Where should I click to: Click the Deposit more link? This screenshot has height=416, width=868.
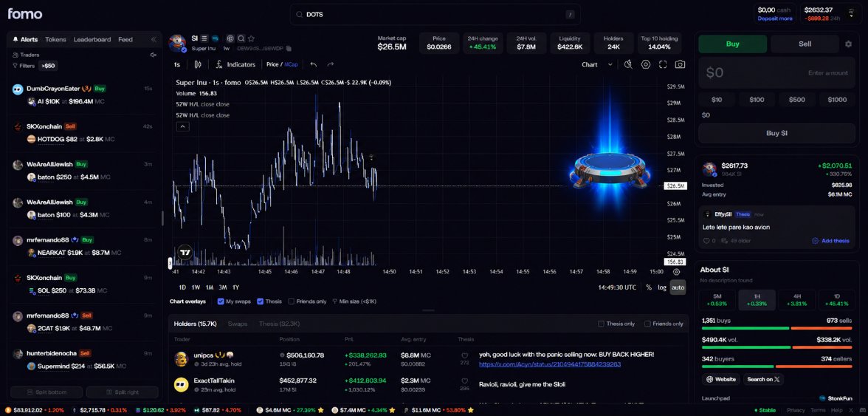point(775,18)
